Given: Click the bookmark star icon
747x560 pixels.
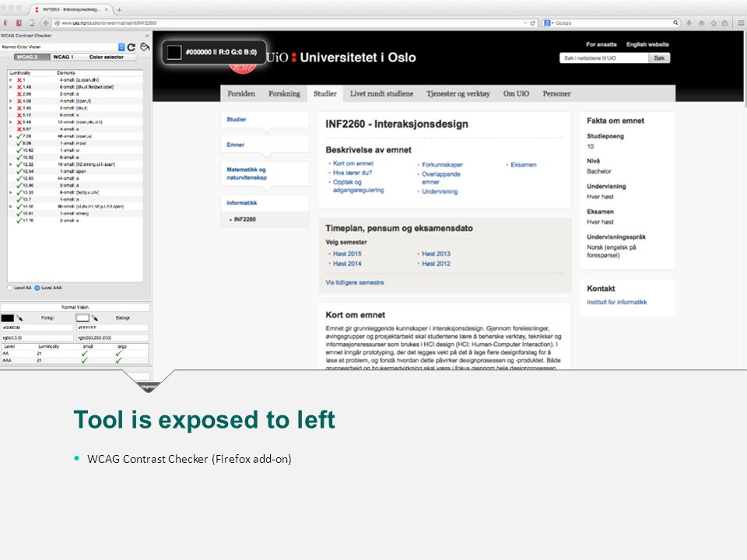Looking at the screenshot, I should point(714,23).
